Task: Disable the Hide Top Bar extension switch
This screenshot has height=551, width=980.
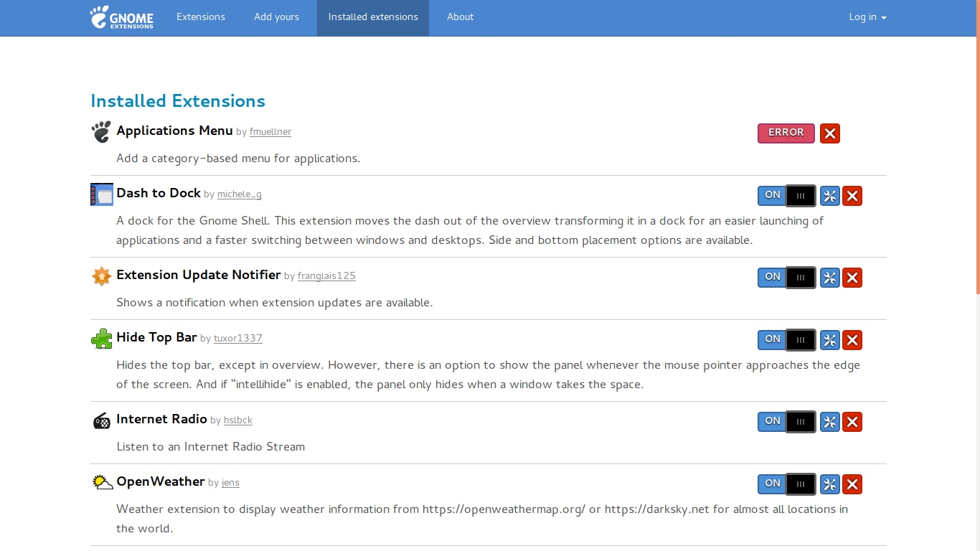Action: [x=787, y=340]
